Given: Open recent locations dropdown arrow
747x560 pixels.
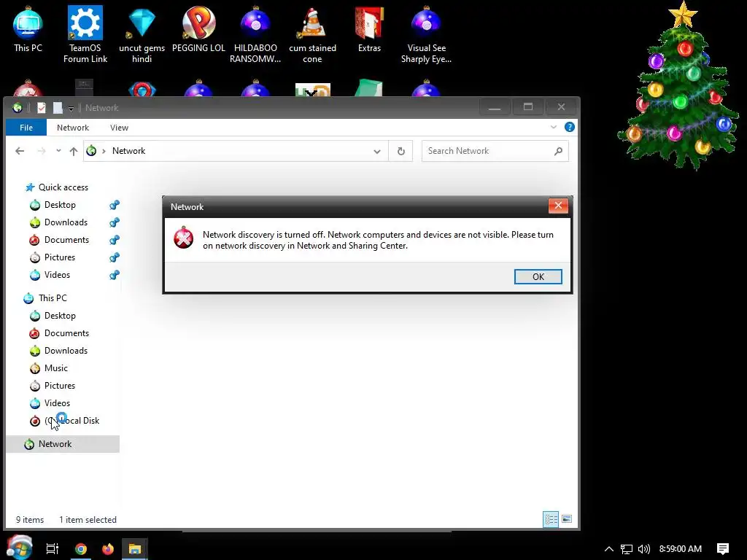Looking at the screenshot, I should [x=58, y=151].
